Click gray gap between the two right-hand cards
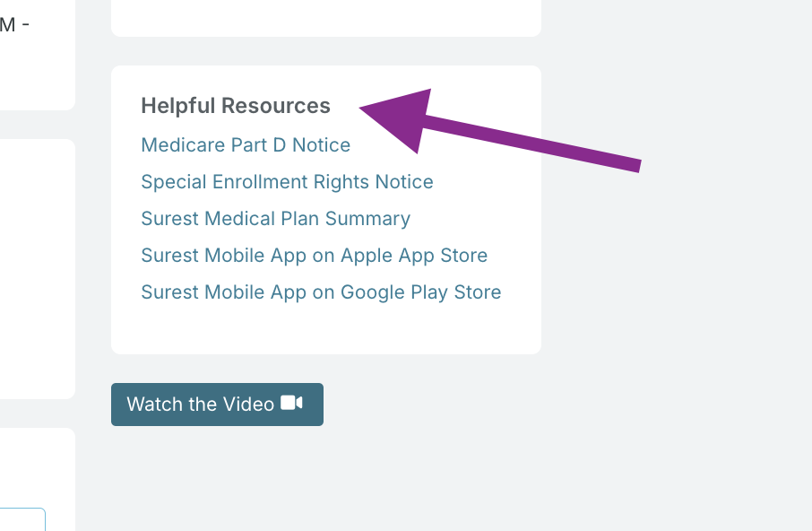 [326, 51]
